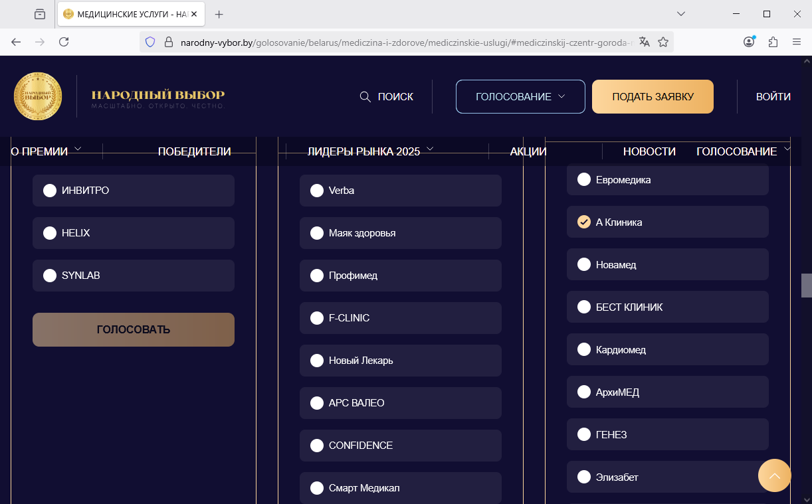Click the gold Народный Выбор medal logo
The width and height of the screenshot is (812, 504).
pyautogui.click(x=38, y=96)
